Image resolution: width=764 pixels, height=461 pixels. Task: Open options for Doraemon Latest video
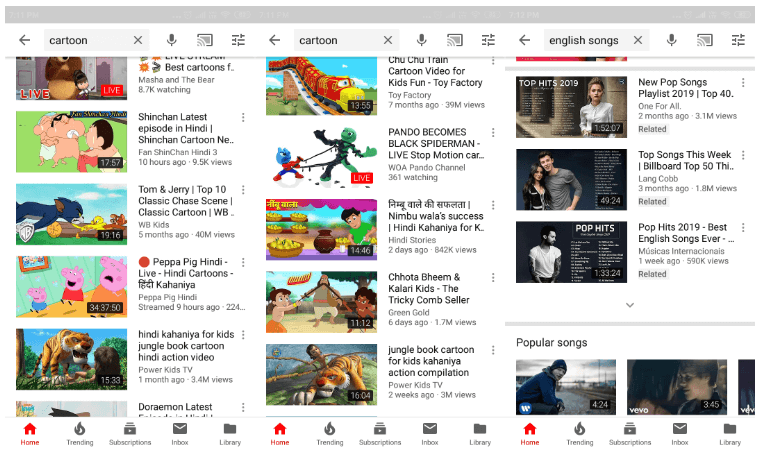pyautogui.click(x=243, y=407)
